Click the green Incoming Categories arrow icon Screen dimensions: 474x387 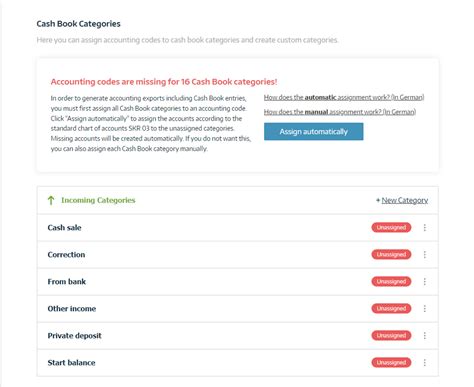click(x=51, y=200)
